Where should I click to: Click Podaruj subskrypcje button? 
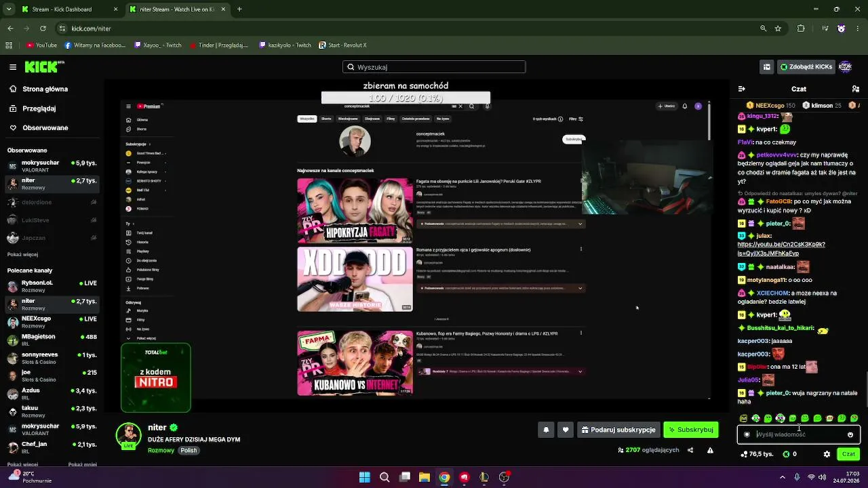[618, 430]
